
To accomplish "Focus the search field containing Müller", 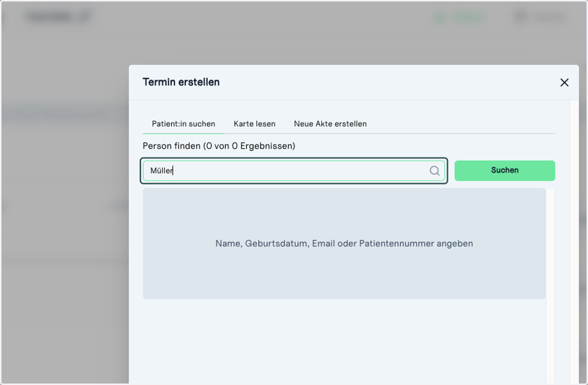I will tap(294, 171).
